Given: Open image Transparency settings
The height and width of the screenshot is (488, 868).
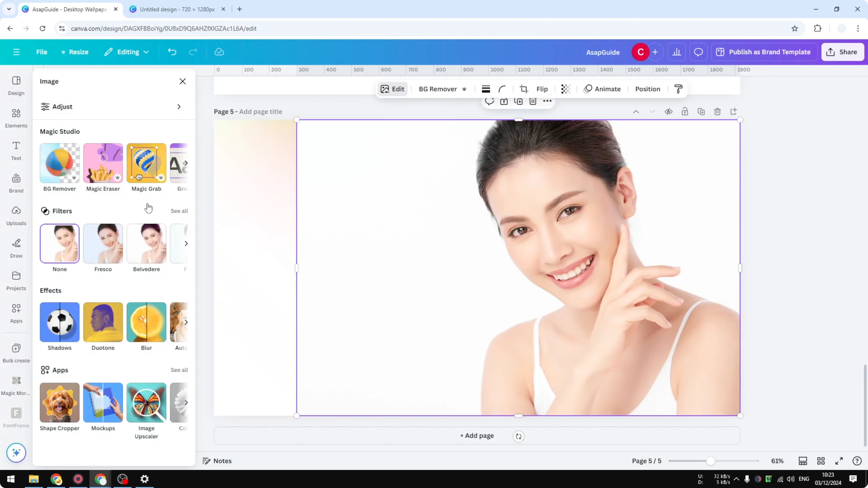Looking at the screenshot, I should [565, 89].
